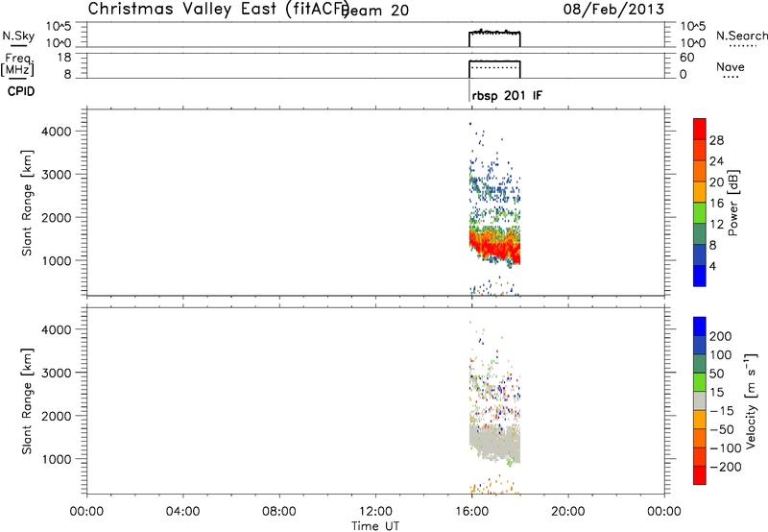
Task: Click velocity scale value '200'
Action: coord(720,336)
